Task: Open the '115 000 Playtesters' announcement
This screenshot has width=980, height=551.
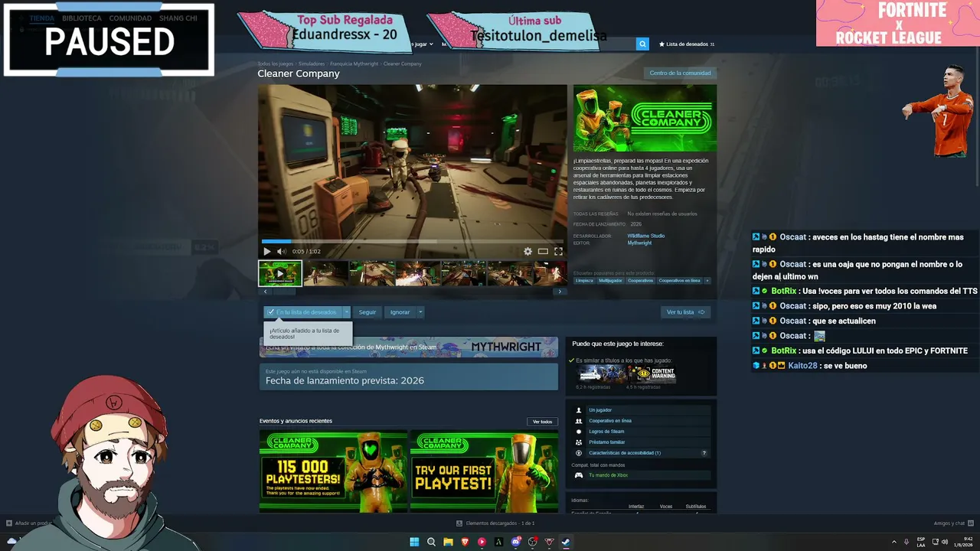Action: pos(333,471)
